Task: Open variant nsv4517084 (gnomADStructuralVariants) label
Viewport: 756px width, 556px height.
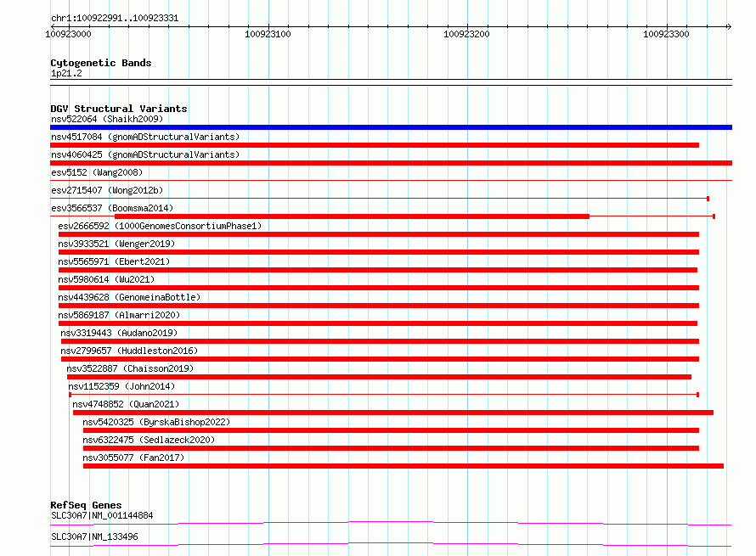Action: [x=145, y=137]
